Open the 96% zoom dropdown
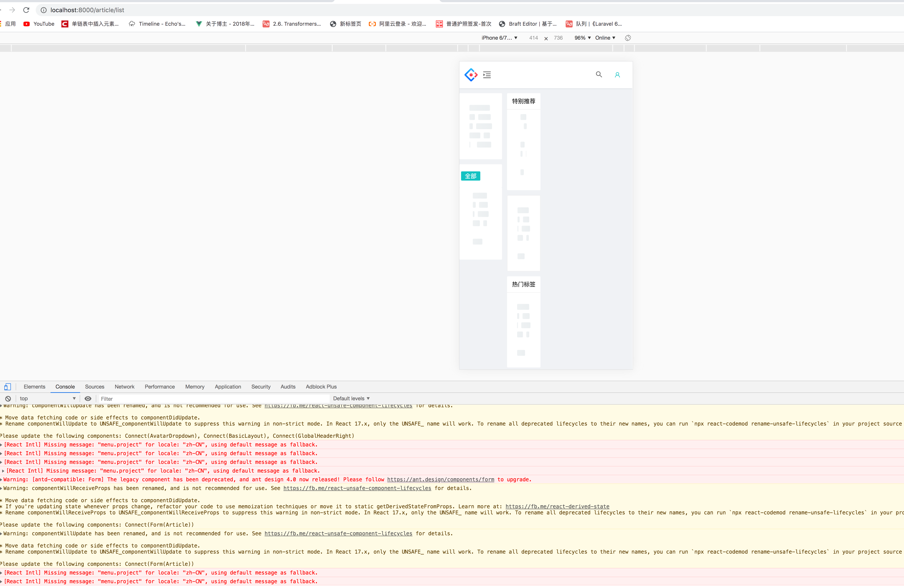The height and width of the screenshot is (588, 904). click(x=582, y=38)
